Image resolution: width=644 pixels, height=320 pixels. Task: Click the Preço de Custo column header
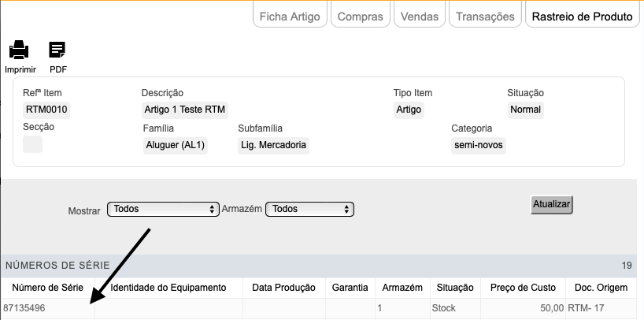(523, 288)
